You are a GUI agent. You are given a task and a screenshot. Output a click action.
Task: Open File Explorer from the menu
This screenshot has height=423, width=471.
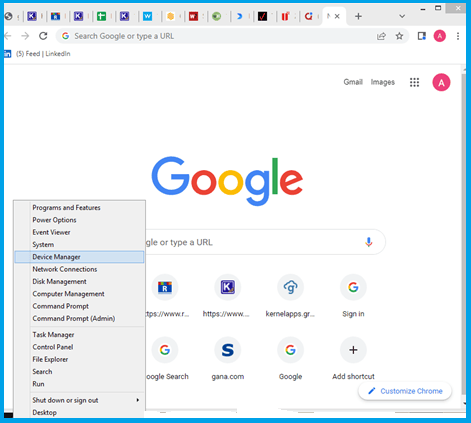[79, 359]
